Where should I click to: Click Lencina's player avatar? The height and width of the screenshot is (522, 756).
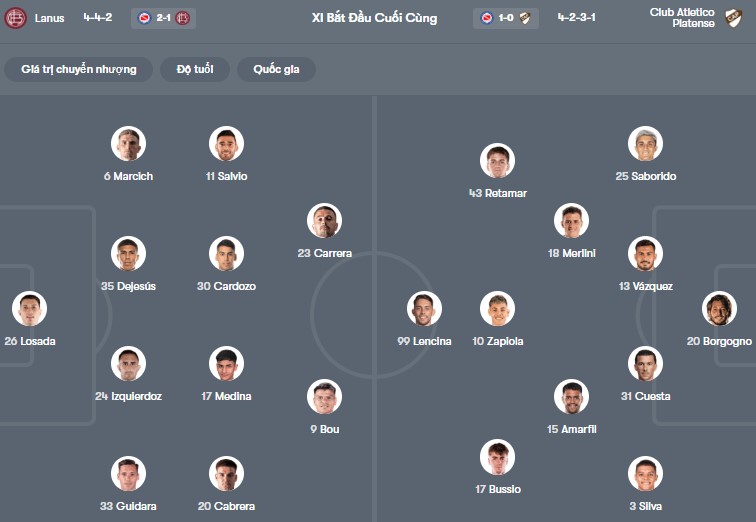click(x=424, y=309)
